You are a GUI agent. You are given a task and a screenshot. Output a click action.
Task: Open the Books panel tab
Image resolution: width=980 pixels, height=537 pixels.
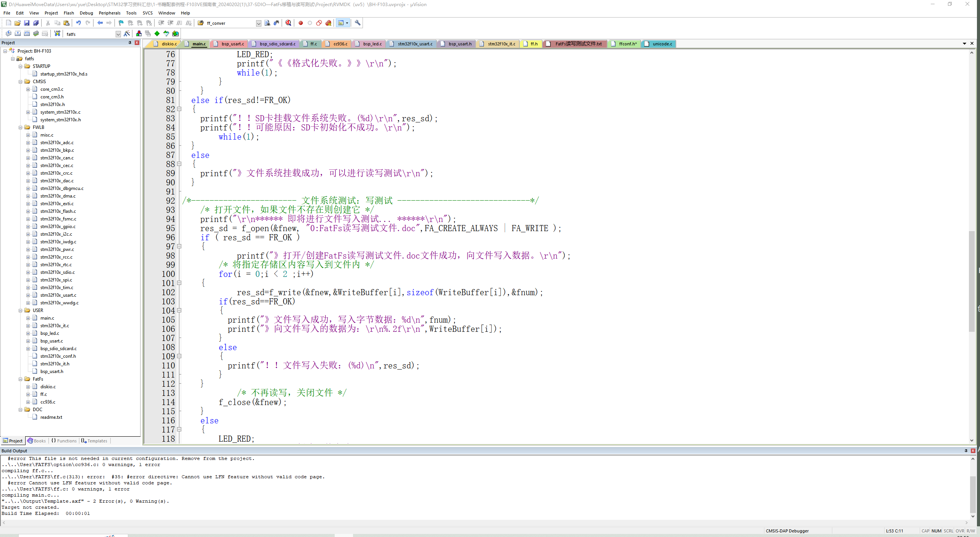37,441
